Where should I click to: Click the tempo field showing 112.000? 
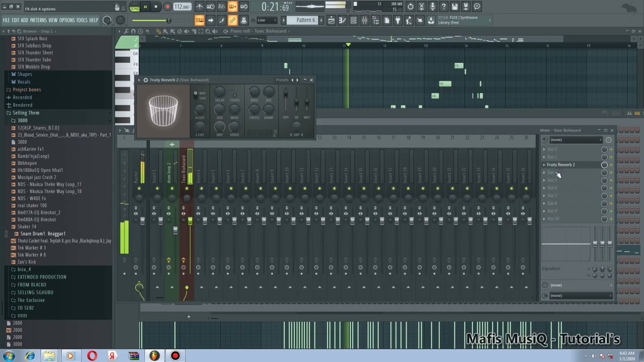tap(182, 7)
